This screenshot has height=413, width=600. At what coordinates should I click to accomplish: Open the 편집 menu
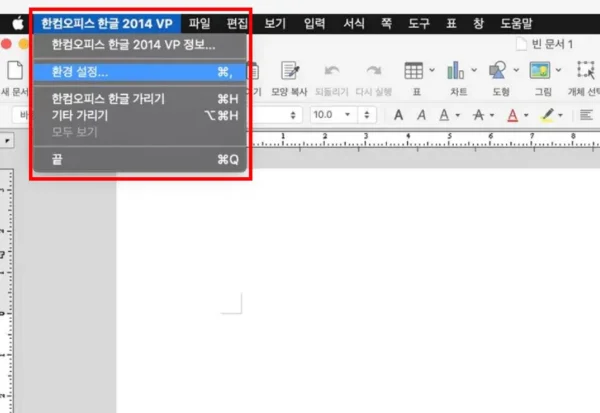[x=237, y=24]
